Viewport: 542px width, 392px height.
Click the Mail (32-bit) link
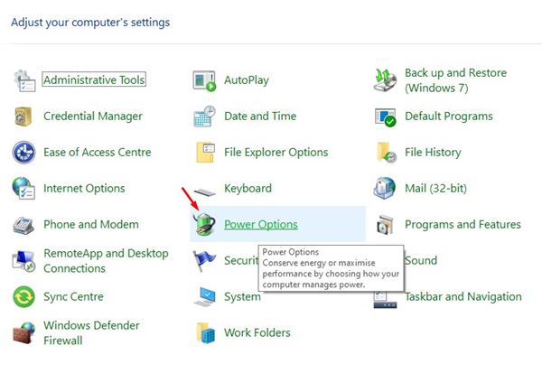[x=435, y=189]
